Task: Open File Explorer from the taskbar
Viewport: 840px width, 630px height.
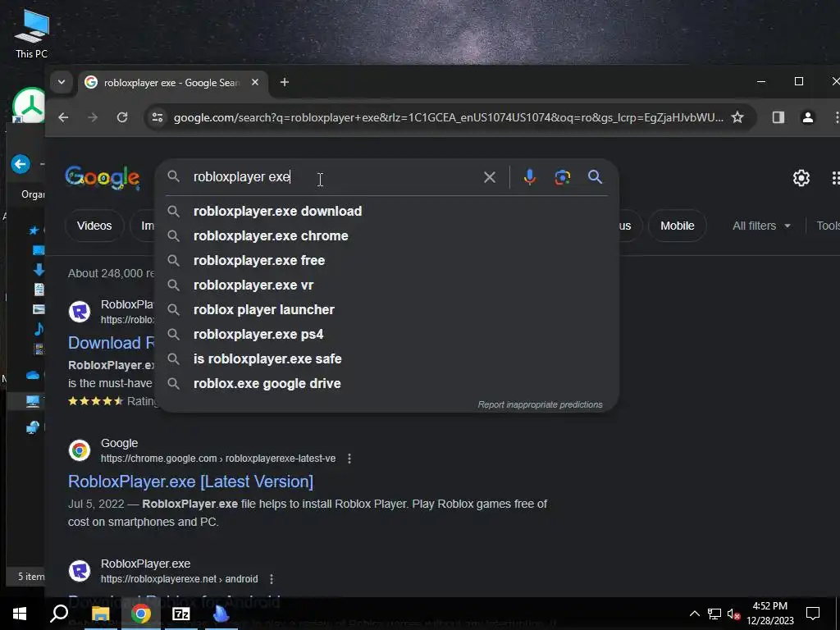Action: tap(100, 614)
